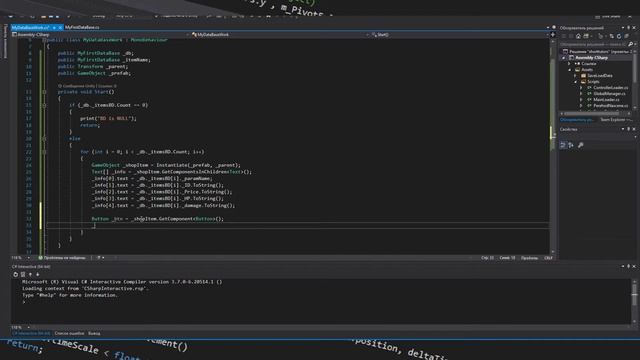640x360 pixels.
Task: Close the MyDataBaseWork.cs tab
Action: [60, 27]
